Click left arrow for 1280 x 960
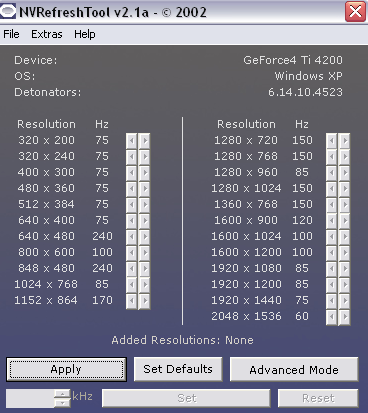This screenshot has height=413, width=368. point(332,173)
